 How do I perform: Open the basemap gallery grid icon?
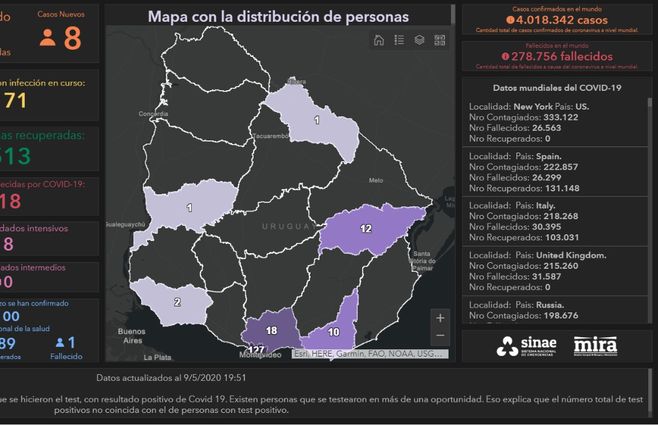[x=440, y=40]
